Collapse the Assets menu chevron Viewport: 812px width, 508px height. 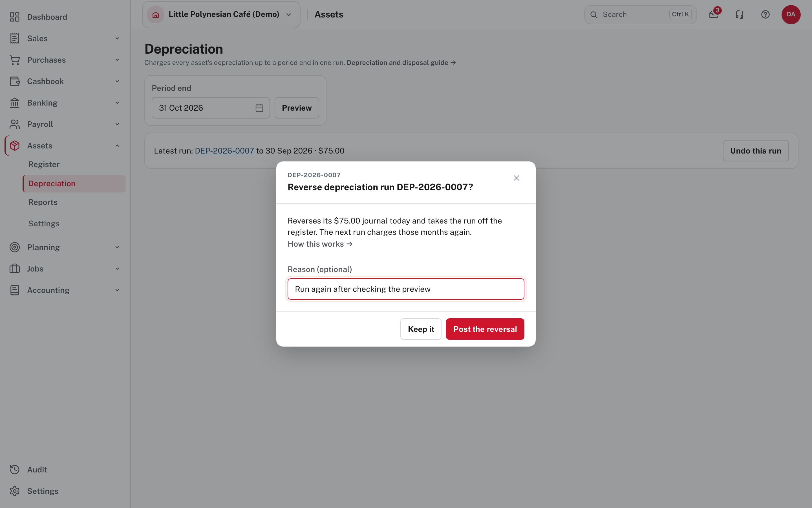click(117, 146)
